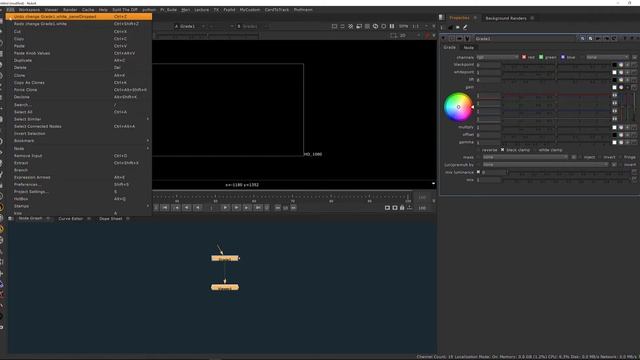Click the gain color wheel
The image size is (640, 360).
tap(458, 107)
